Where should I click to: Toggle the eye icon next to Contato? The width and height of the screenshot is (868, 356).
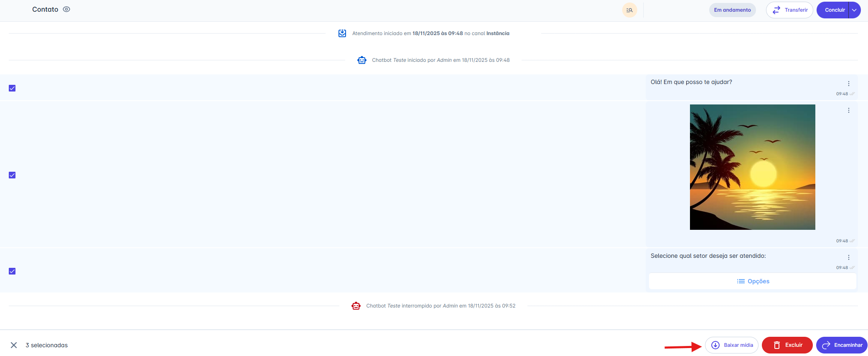click(x=66, y=9)
